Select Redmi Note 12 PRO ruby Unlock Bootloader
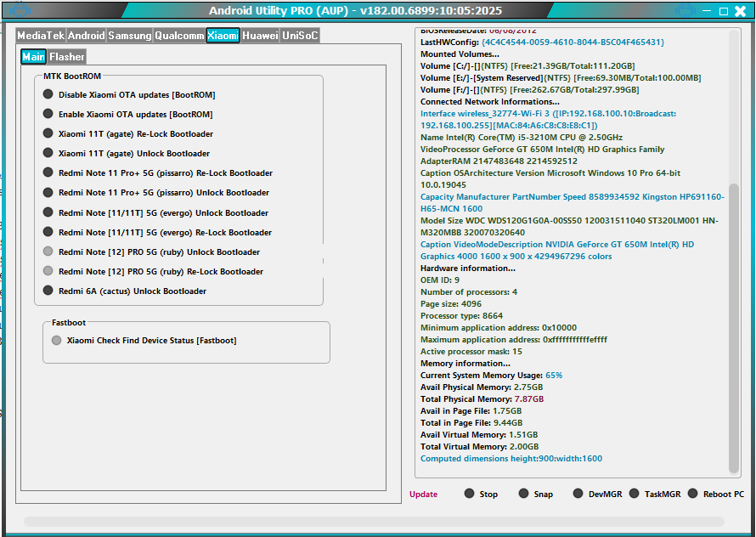The image size is (756, 537). (151, 252)
